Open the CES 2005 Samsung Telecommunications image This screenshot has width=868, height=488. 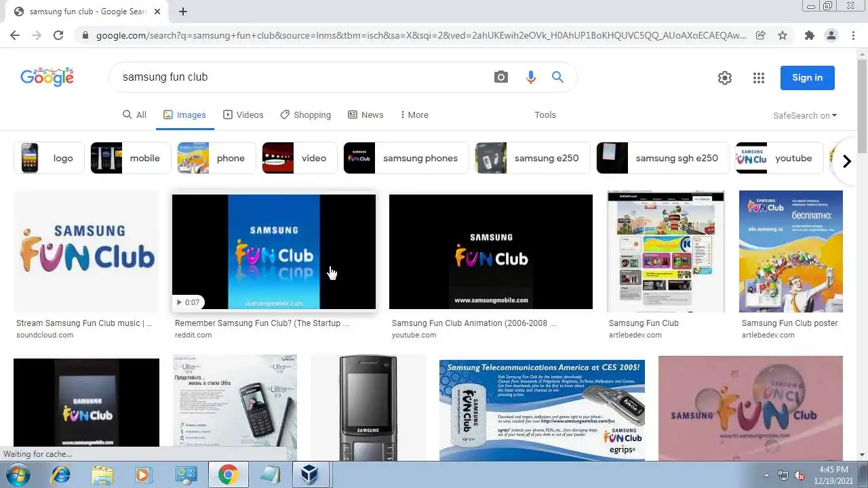[x=542, y=410]
